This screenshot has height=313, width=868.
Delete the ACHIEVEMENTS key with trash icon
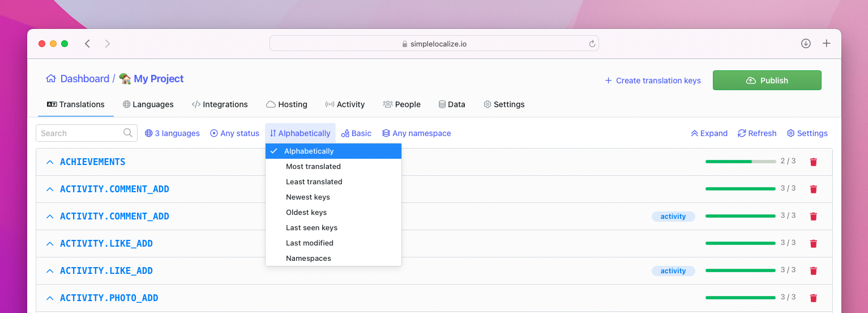click(814, 162)
